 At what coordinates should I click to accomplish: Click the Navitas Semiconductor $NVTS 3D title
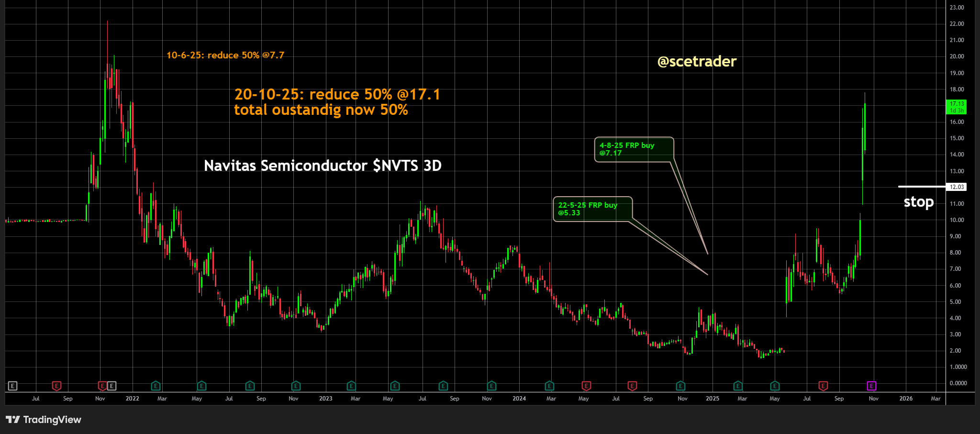pyautogui.click(x=323, y=166)
